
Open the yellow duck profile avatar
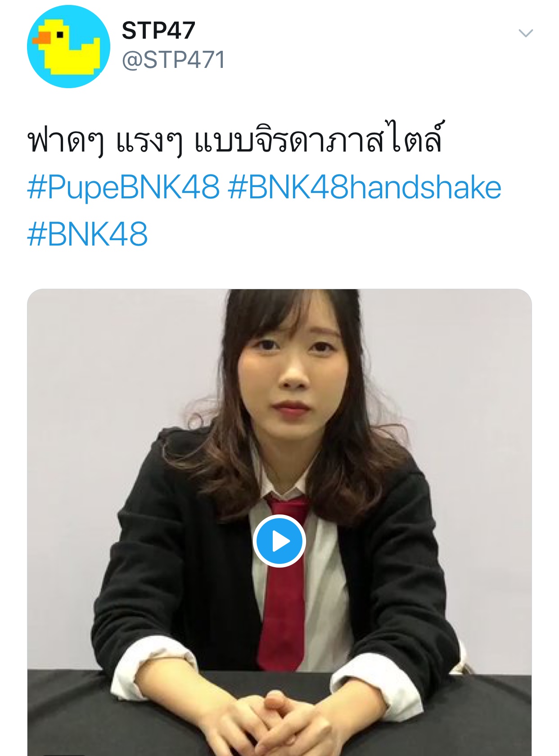68,46
